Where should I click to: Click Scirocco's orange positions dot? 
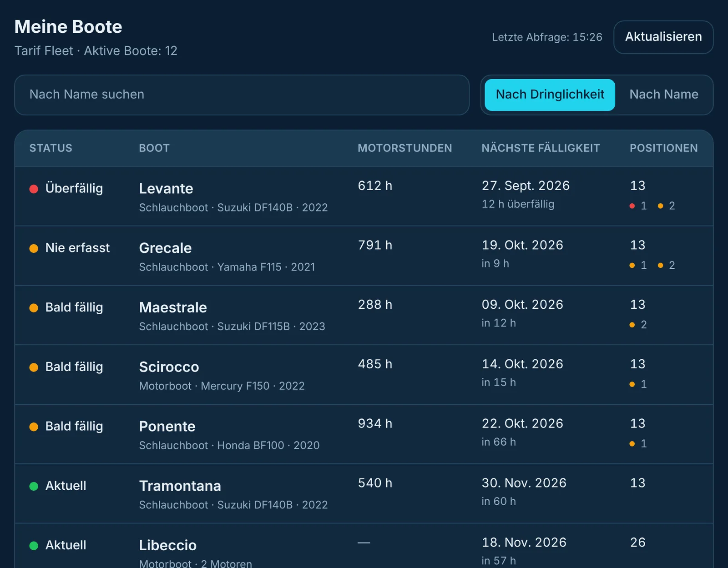tap(632, 384)
